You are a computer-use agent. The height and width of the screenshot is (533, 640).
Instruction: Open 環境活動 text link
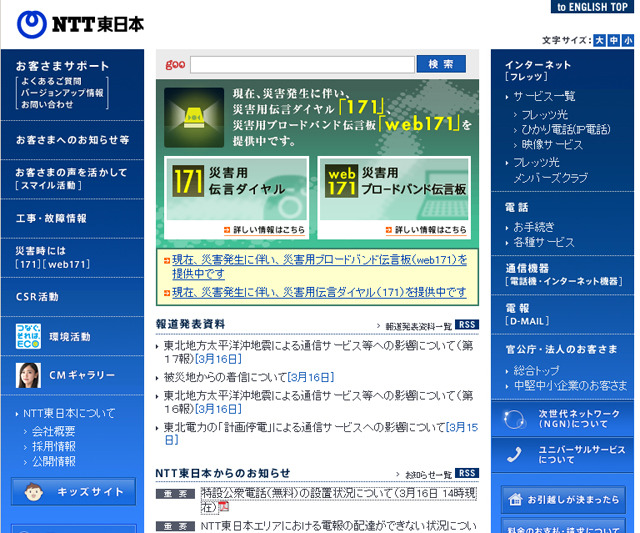click(70, 337)
